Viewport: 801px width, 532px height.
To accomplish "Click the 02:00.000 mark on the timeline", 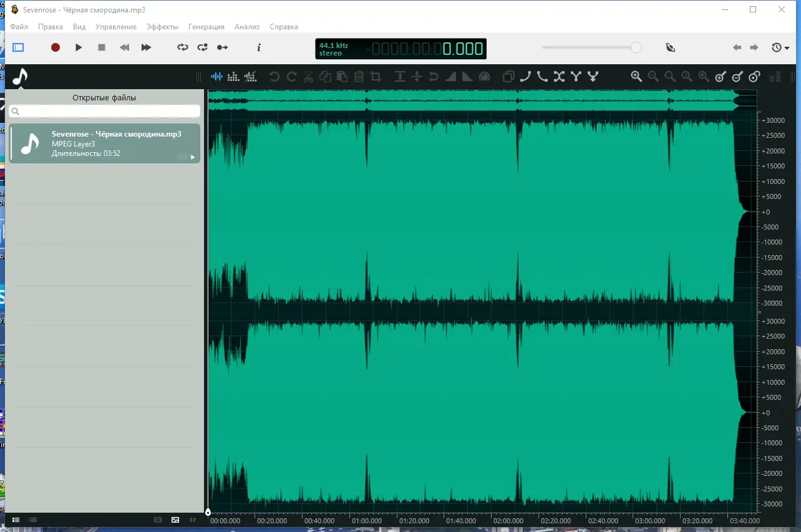I will point(508,521).
